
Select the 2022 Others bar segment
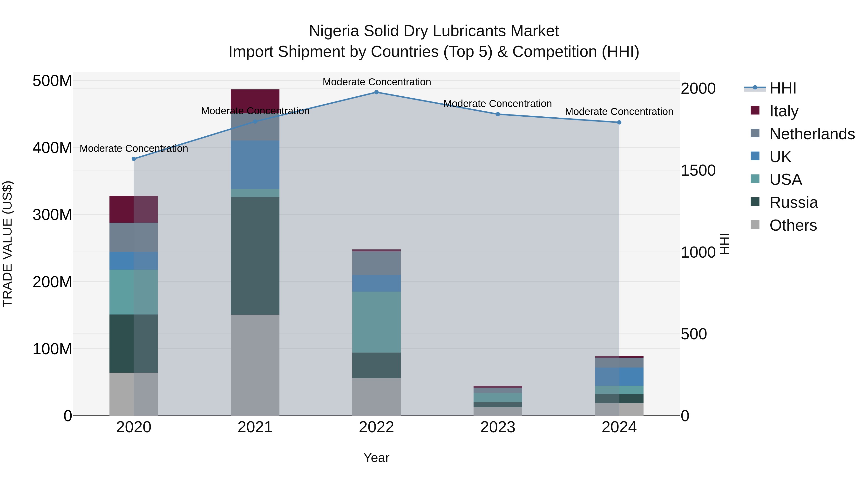[376, 397]
